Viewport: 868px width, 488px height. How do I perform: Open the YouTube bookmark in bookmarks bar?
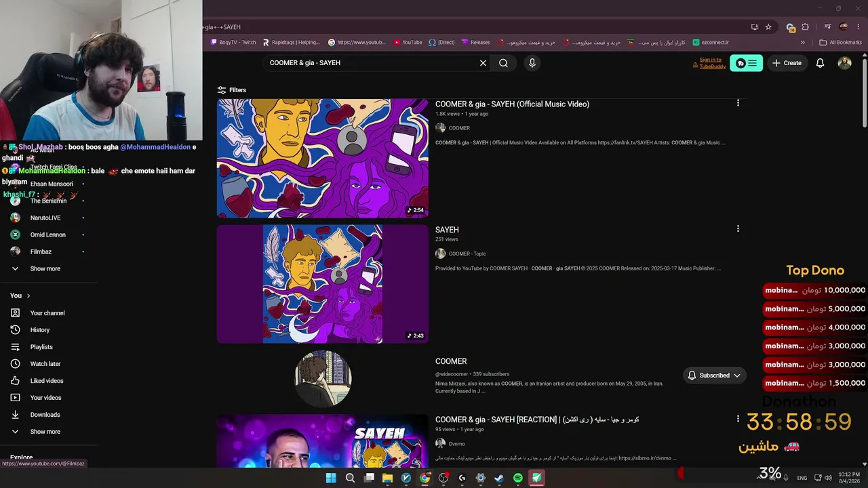click(x=407, y=43)
